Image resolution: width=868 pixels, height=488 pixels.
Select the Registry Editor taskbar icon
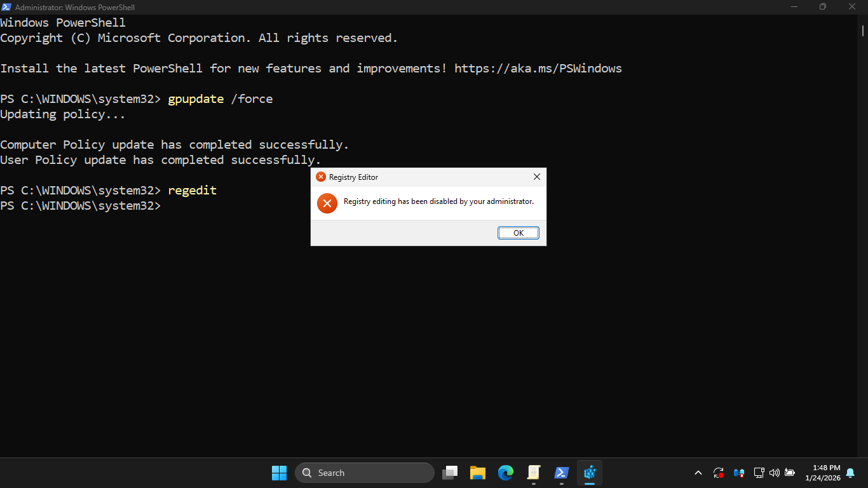[x=589, y=473]
